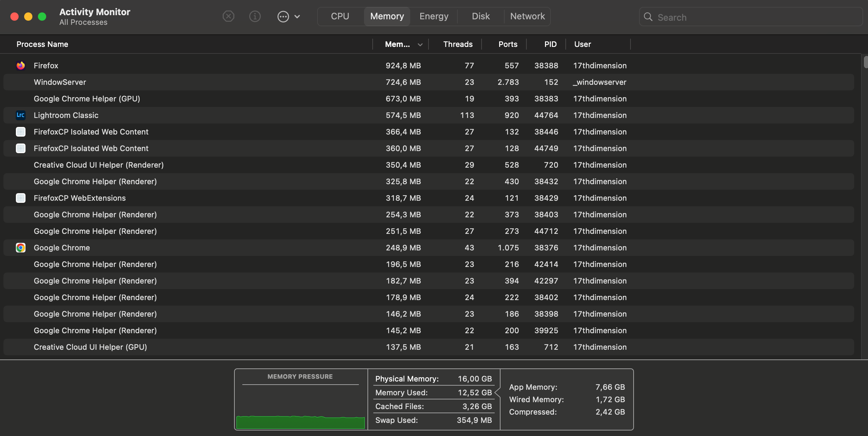Viewport: 868px width, 436px height.
Task: Click the inspect process info button
Action: pos(254,16)
